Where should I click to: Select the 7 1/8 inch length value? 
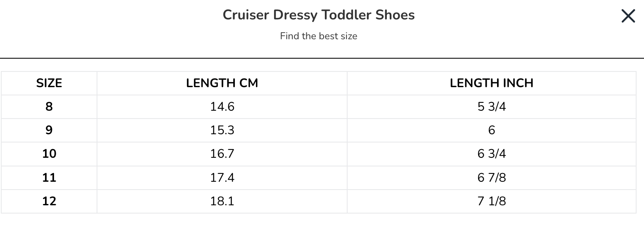pyautogui.click(x=491, y=201)
